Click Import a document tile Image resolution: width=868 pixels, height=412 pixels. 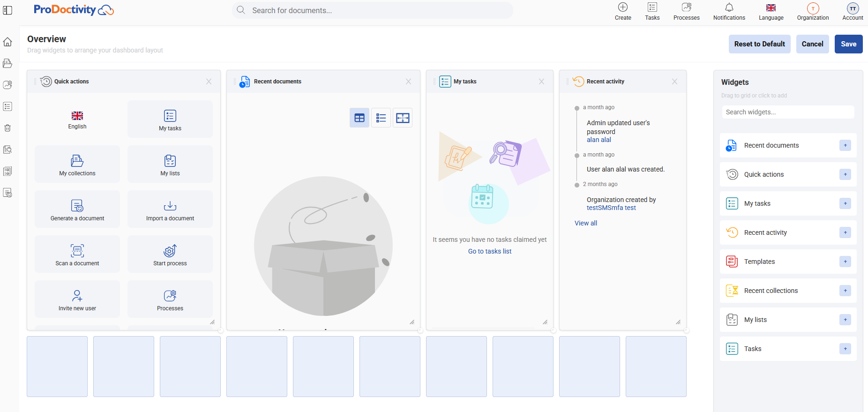[170, 209]
